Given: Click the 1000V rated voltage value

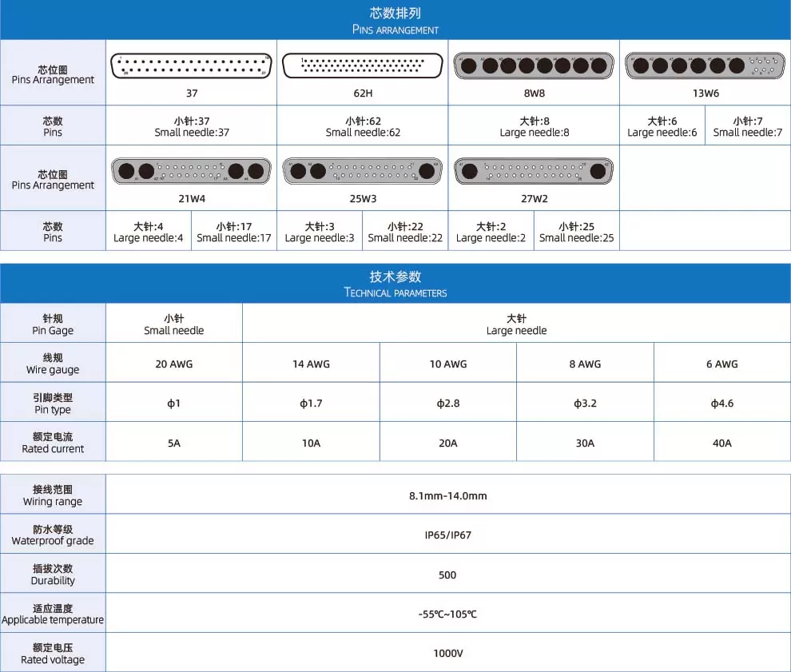Looking at the screenshot, I should click(x=448, y=654).
